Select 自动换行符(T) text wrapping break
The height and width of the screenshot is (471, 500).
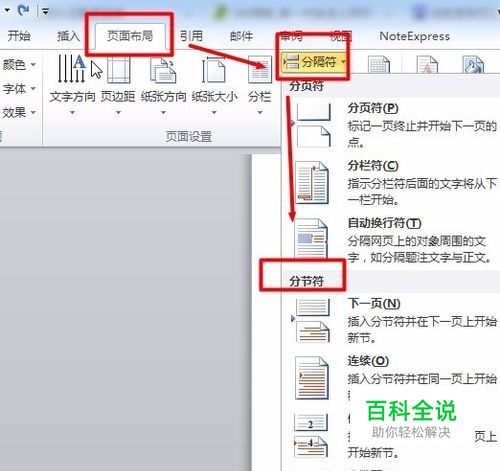(391, 240)
